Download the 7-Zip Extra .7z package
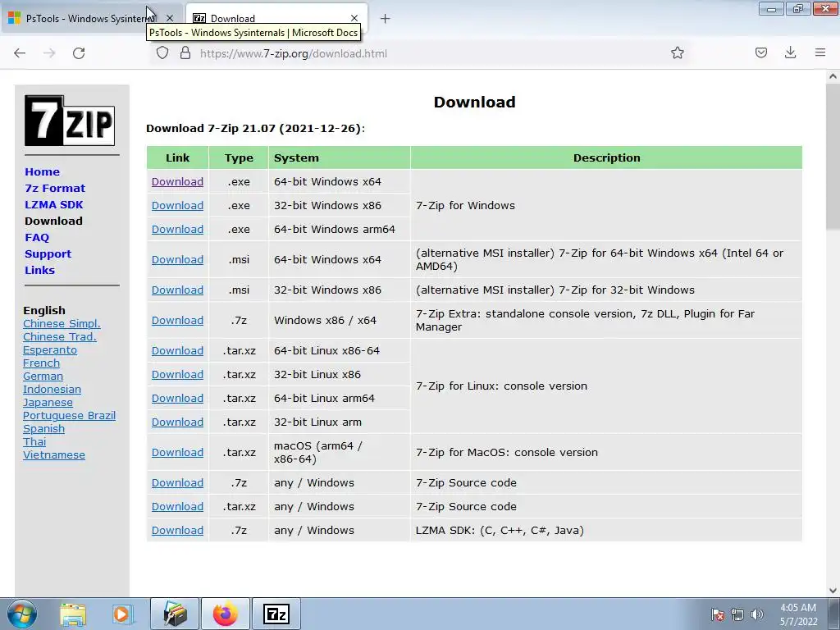840x630 pixels. (177, 321)
